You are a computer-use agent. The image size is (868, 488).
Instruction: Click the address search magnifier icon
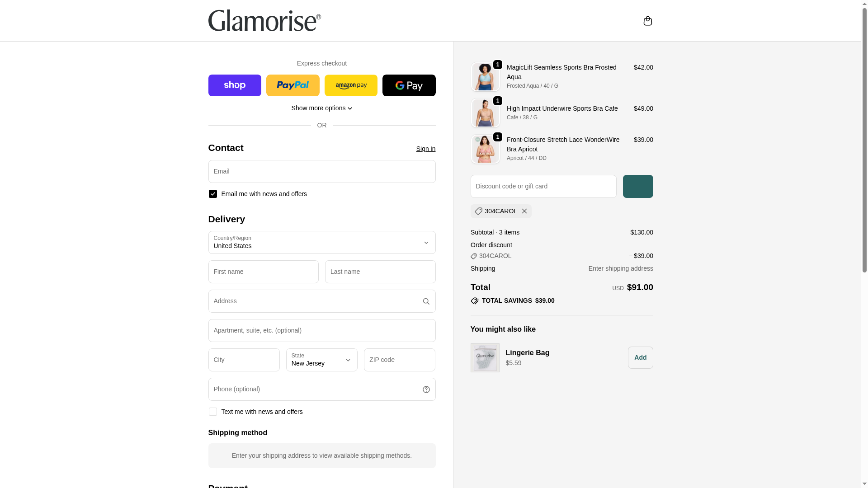click(x=426, y=301)
